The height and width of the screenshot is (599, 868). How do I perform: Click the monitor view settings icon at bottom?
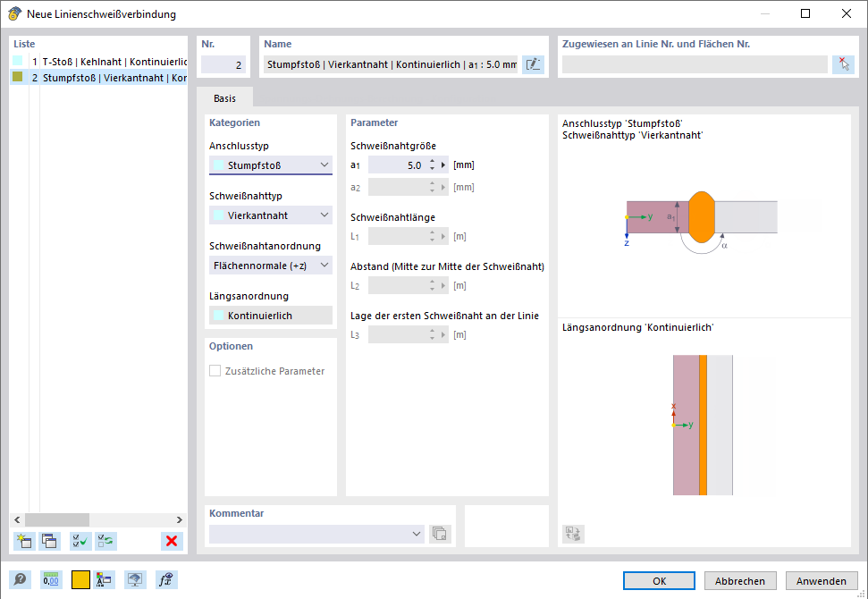click(136, 580)
